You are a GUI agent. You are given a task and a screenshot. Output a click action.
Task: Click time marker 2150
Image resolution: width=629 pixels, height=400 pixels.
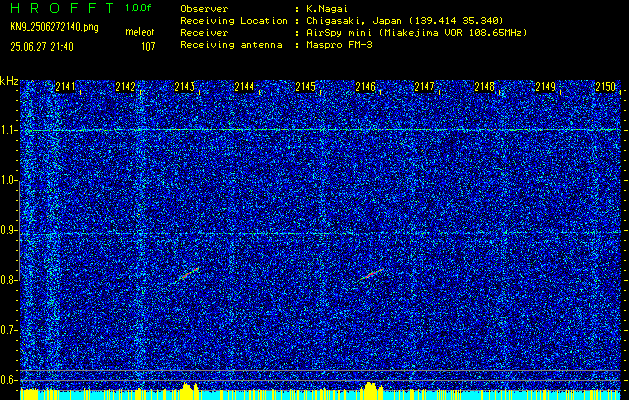(605, 87)
